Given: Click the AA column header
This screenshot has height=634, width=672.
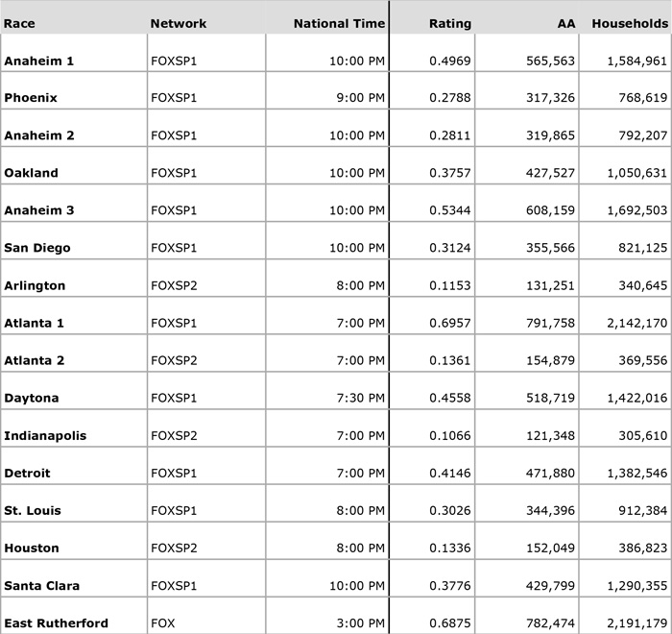Looking at the screenshot, I should pyautogui.click(x=564, y=23).
